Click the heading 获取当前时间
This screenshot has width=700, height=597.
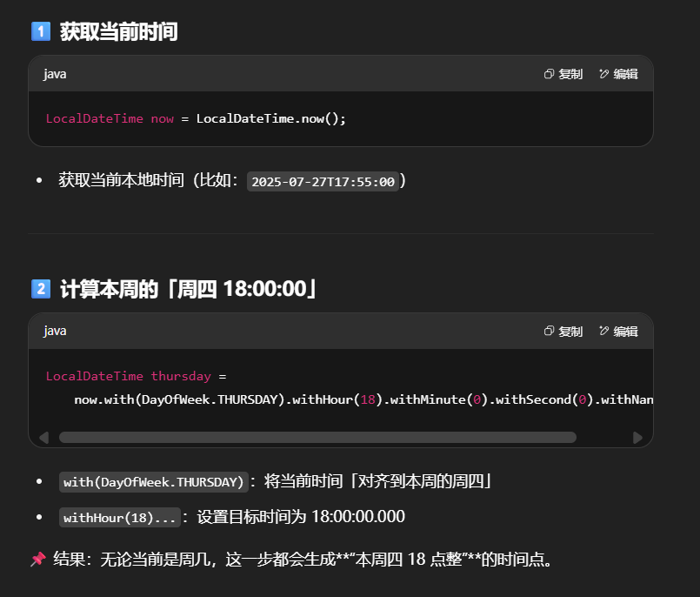[x=118, y=32]
